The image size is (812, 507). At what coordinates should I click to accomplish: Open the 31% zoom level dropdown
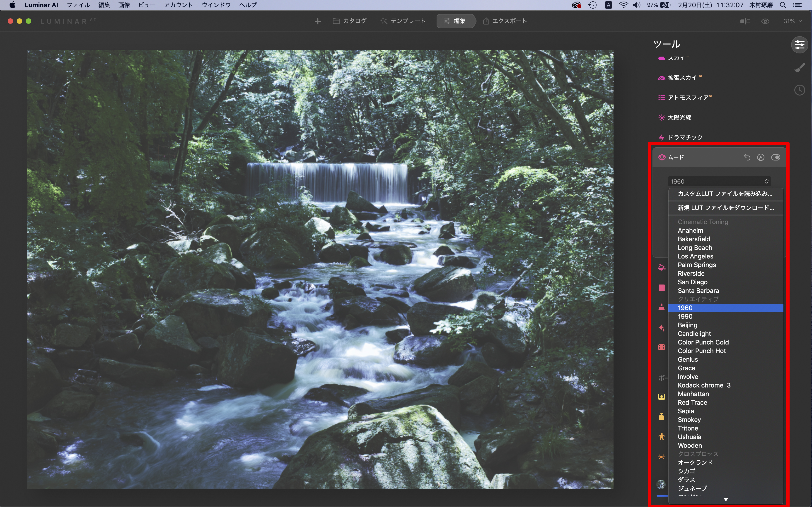(x=792, y=21)
